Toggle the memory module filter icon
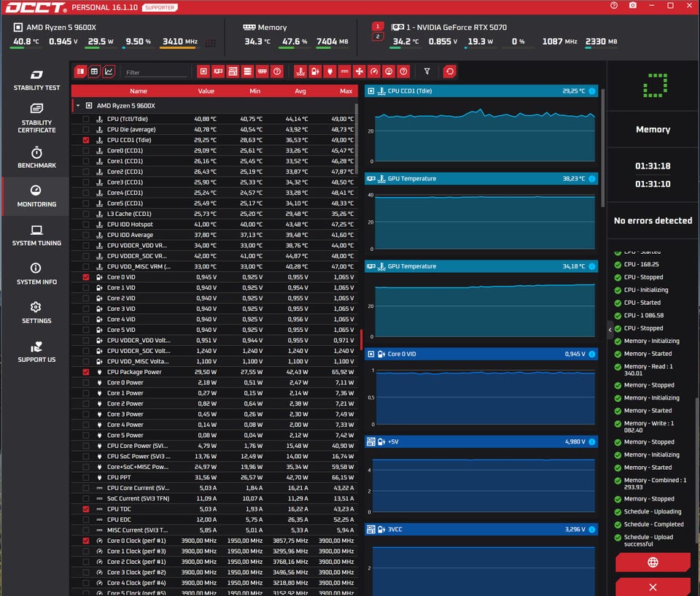This screenshot has width=700, height=596. [x=262, y=71]
